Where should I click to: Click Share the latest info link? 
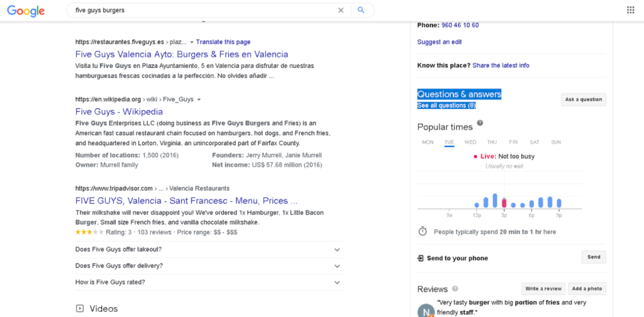pyautogui.click(x=501, y=65)
